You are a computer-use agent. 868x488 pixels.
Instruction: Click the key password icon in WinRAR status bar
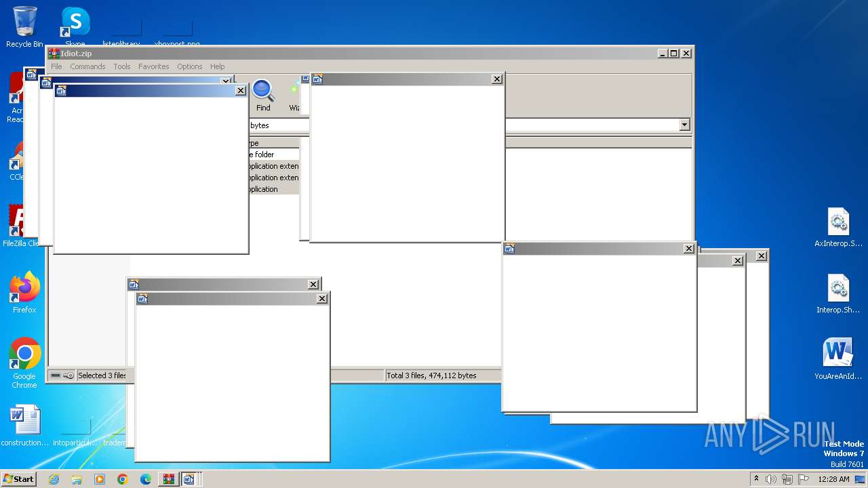pyautogui.click(x=68, y=375)
